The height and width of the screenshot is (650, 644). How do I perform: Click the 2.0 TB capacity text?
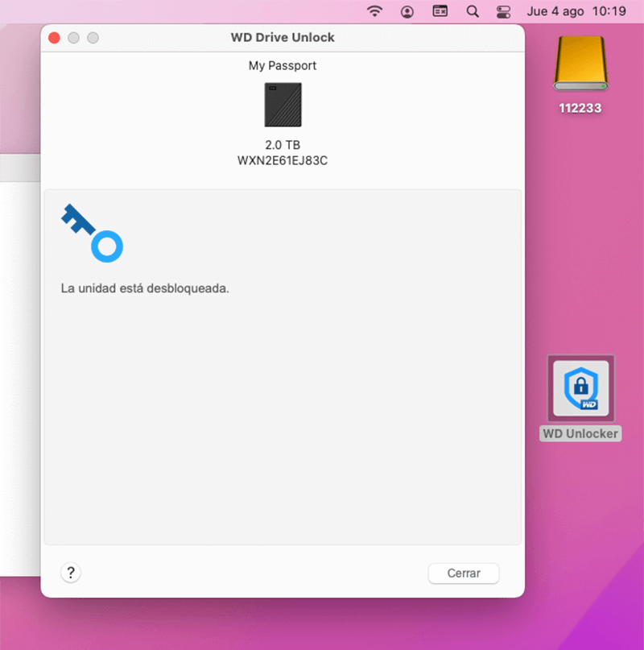(283, 145)
